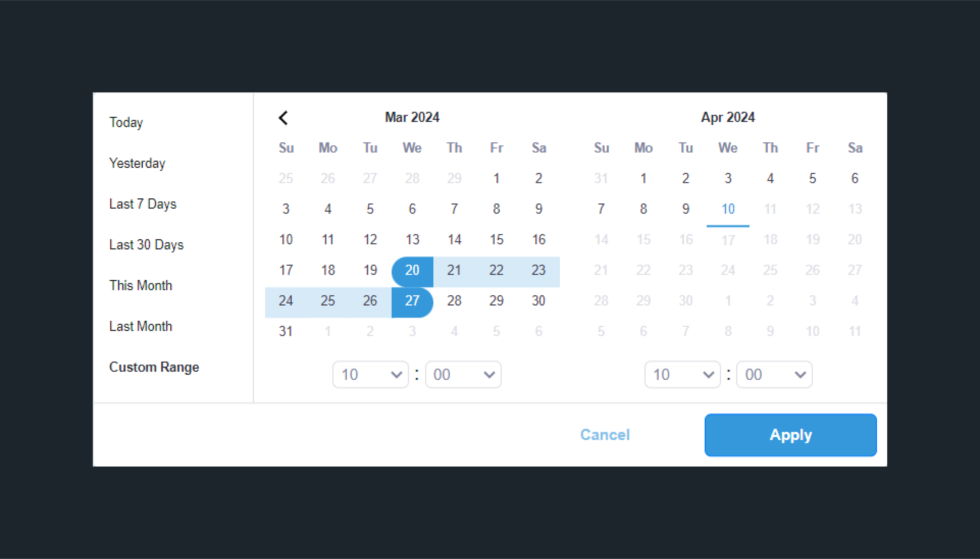
Task: Choose the Last 30 Days preset
Action: click(x=146, y=244)
